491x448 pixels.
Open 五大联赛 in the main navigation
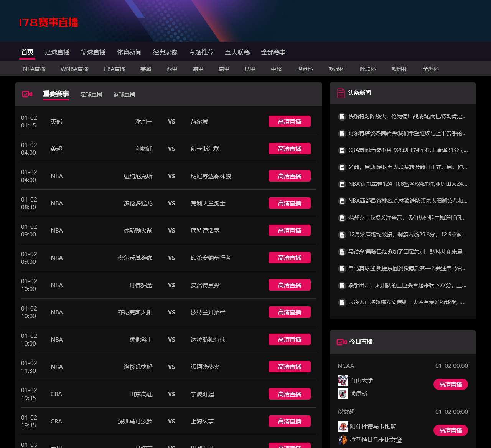tap(237, 52)
